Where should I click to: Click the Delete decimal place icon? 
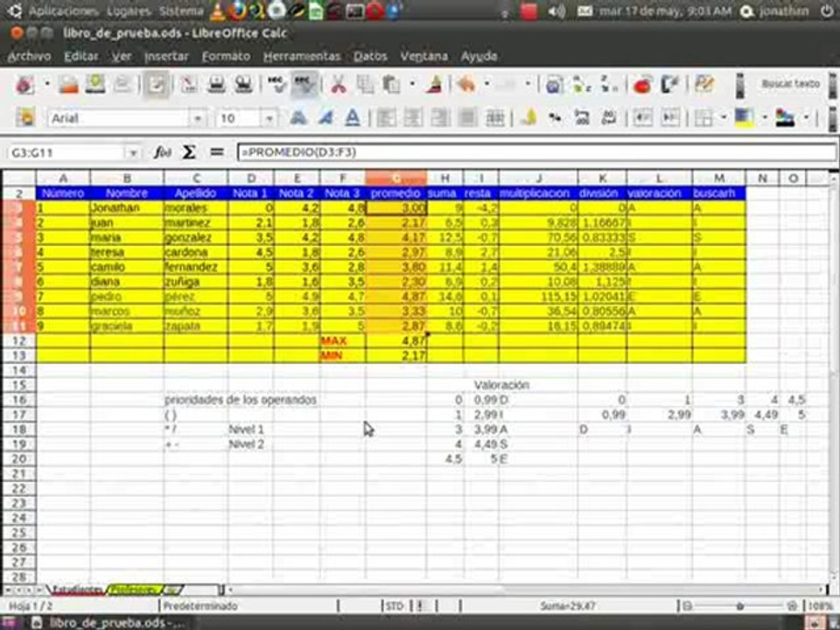609,117
